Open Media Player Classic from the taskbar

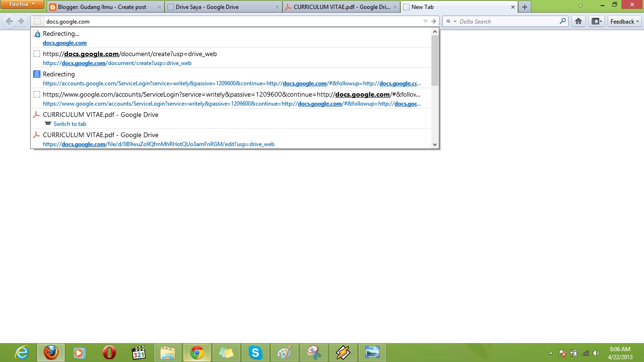tap(138, 353)
